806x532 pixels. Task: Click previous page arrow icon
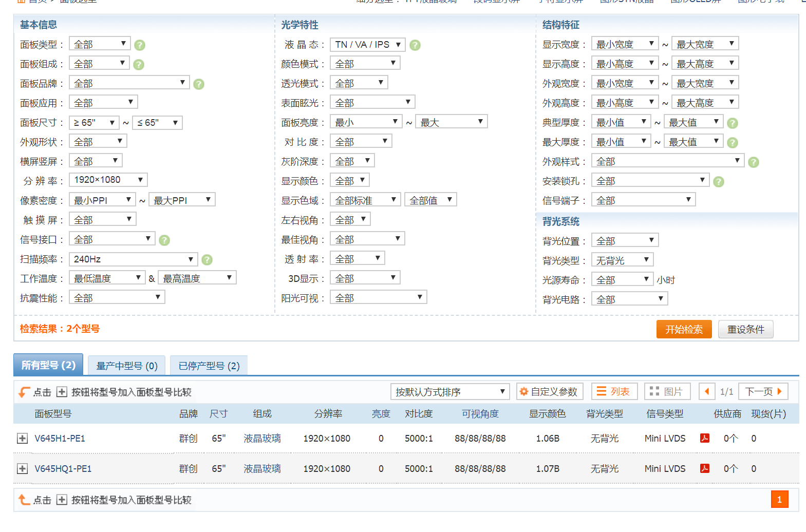(707, 392)
